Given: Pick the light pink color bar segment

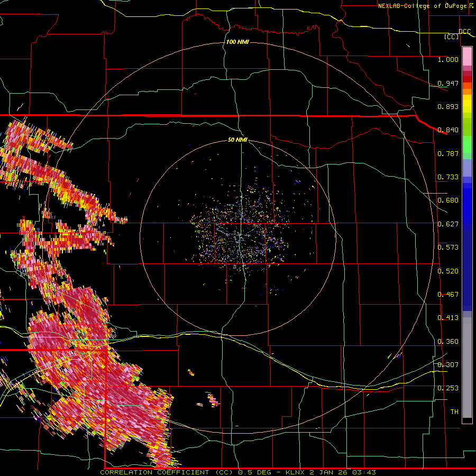Looking at the screenshot, I should (x=467, y=57).
